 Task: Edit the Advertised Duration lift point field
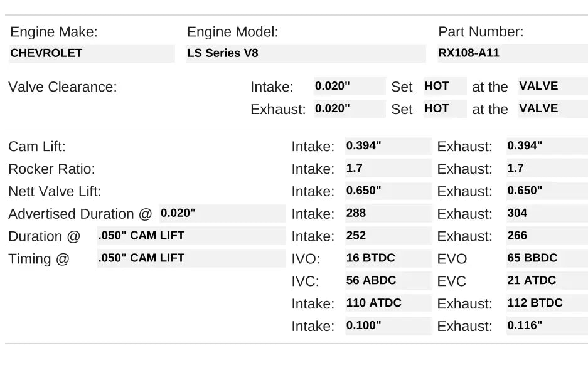(222, 214)
